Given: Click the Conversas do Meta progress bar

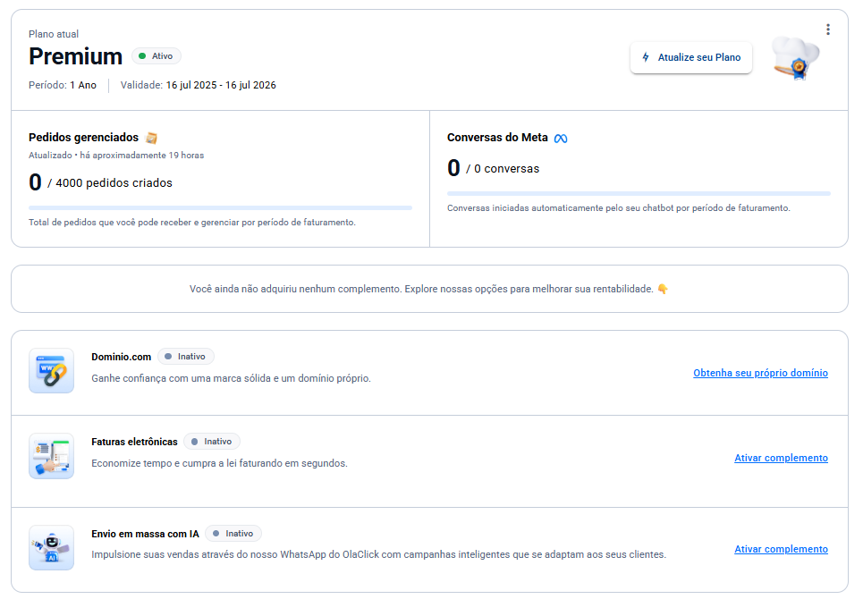Looking at the screenshot, I should (x=639, y=194).
